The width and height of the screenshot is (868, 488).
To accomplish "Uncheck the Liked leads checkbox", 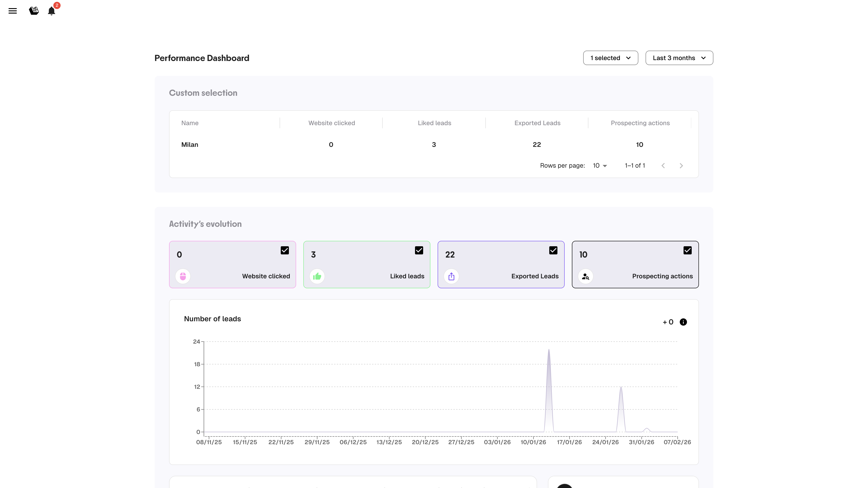I will [419, 251].
